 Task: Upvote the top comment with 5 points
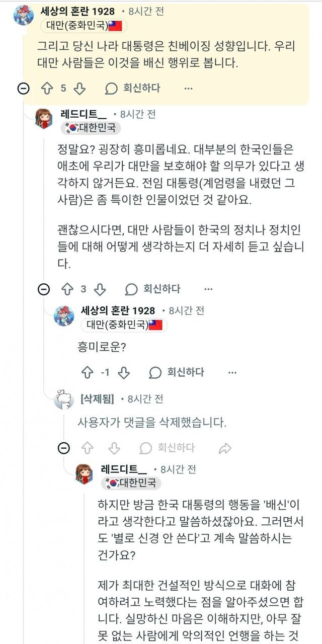tap(47, 89)
